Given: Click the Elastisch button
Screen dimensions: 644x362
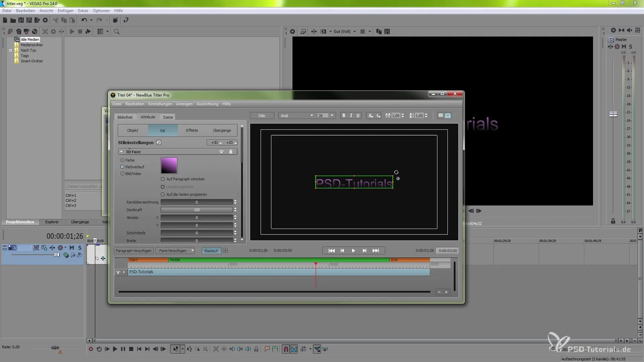Looking at the screenshot, I should point(211,251).
